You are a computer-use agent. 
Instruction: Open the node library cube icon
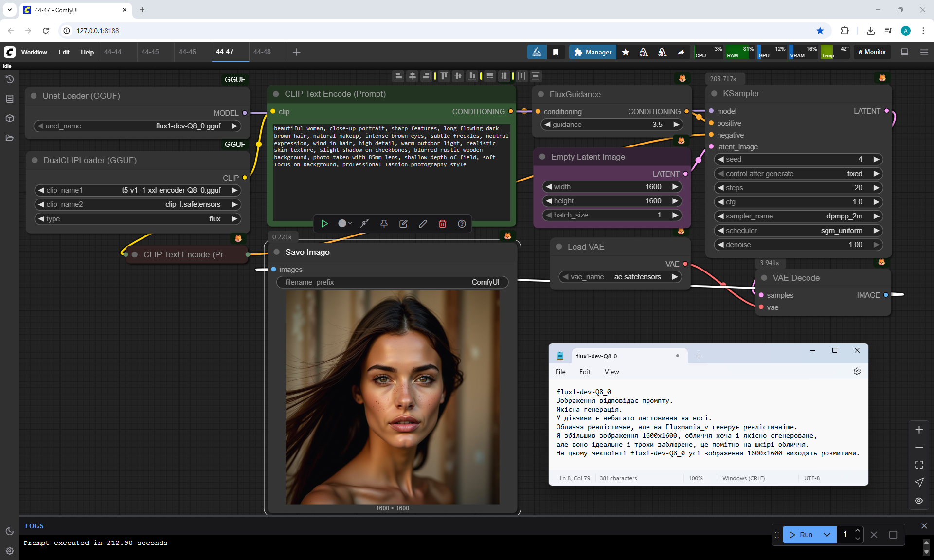click(10, 118)
